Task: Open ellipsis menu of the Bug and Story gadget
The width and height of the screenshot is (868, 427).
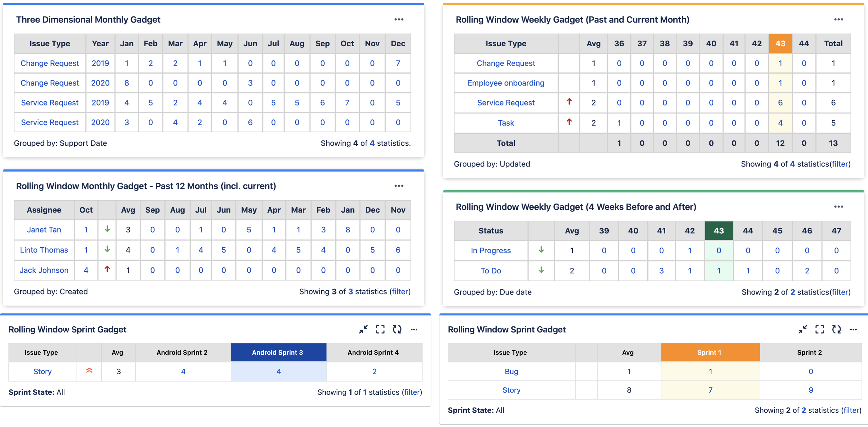Action: (853, 329)
